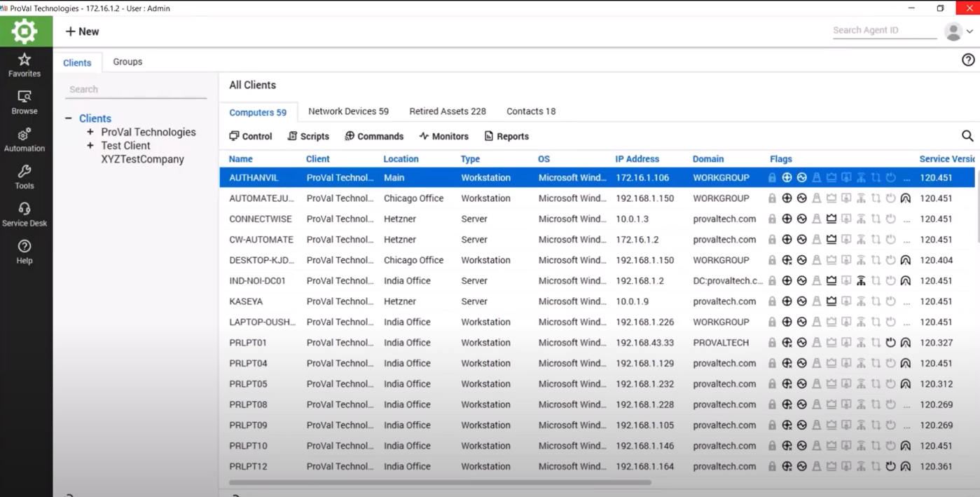The image size is (980, 497).
Task: Click the screen flag icon in PRLPT08 row
Action: tap(846, 404)
